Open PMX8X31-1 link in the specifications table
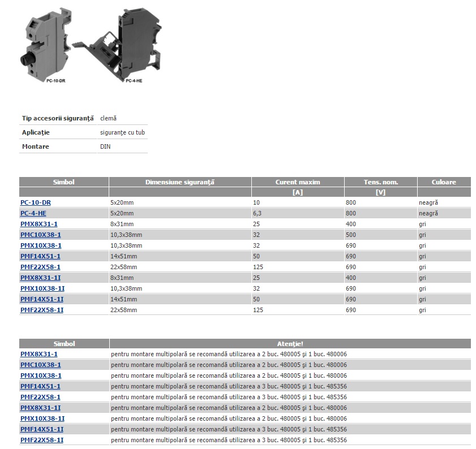Image resolution: width=476 pixels, height=449 pixels. [x=39, y=224]
